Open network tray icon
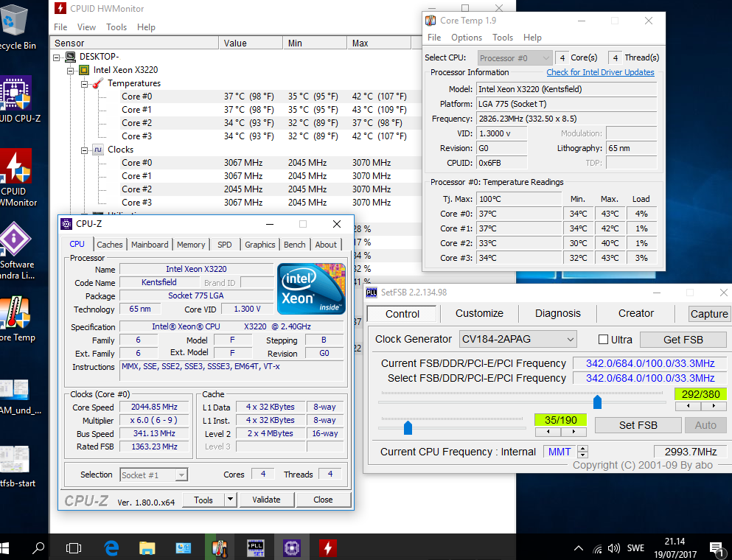This screenshot has height=560, width=732. pyautogui.click(x=598, y=548)
